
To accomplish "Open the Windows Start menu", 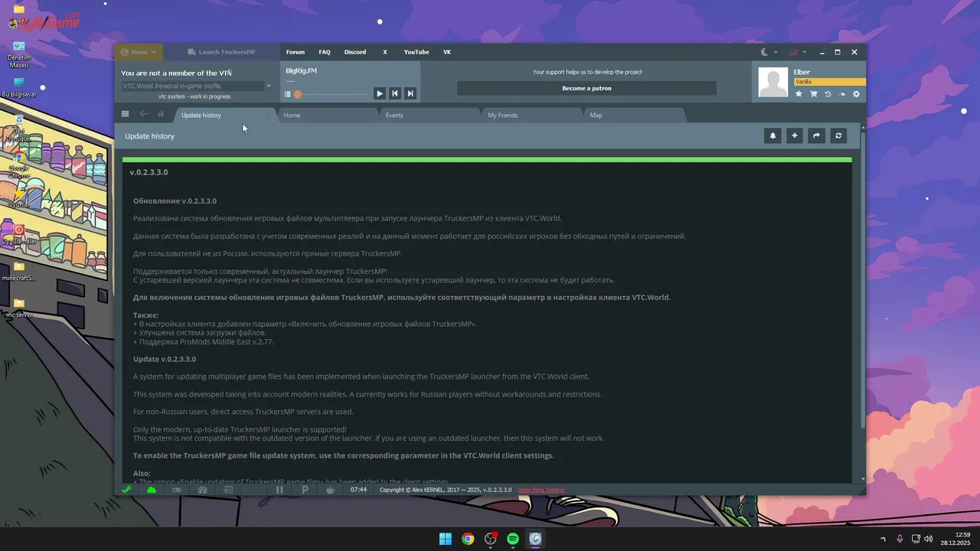I will coord(445,539).
